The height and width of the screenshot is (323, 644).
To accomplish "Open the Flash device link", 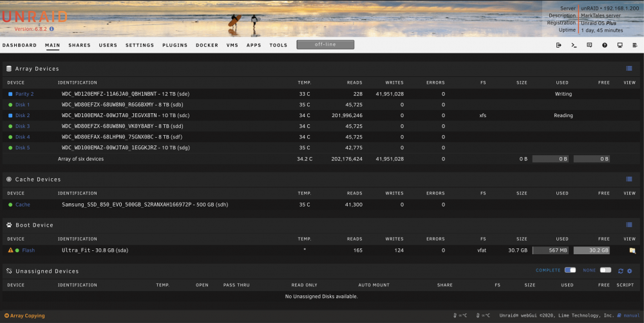I will tap(28, 250).
